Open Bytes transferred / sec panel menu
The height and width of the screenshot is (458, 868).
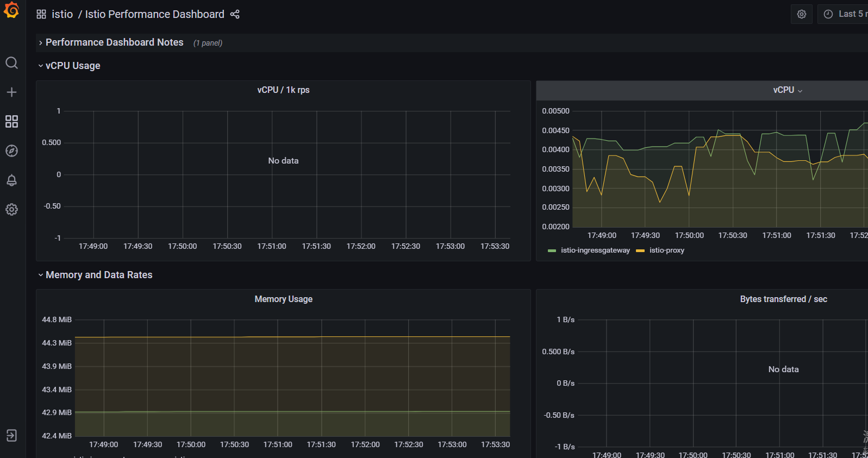tap(783, 299)
